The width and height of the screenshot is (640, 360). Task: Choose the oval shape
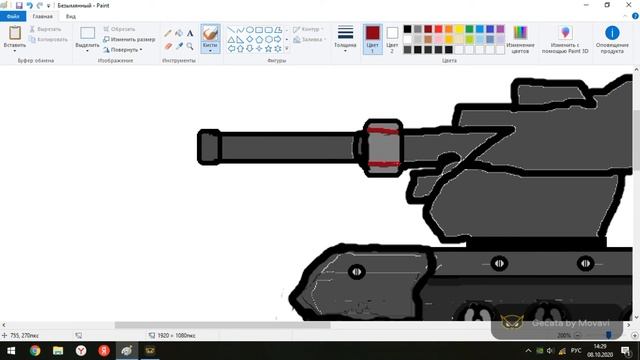click(249, 30)
